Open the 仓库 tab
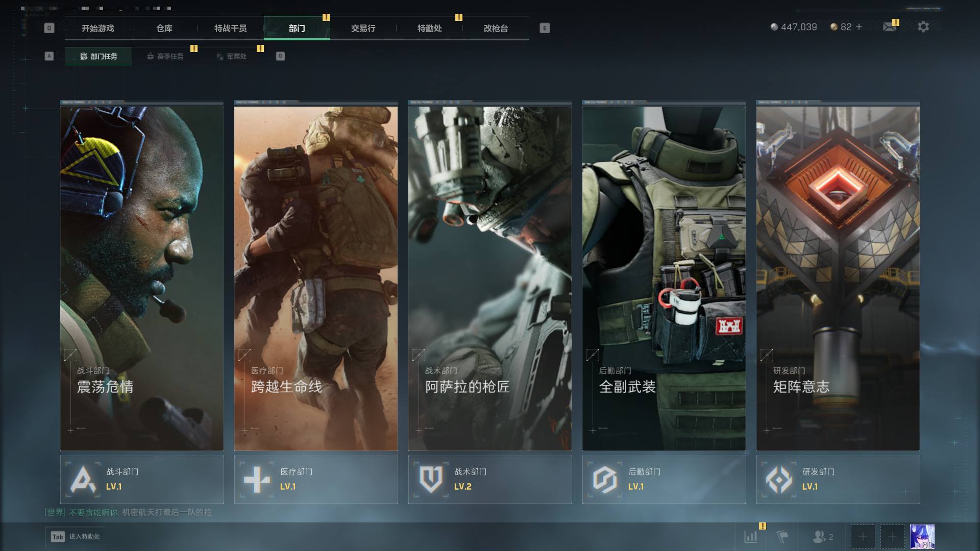 click(x=164, y=28)
